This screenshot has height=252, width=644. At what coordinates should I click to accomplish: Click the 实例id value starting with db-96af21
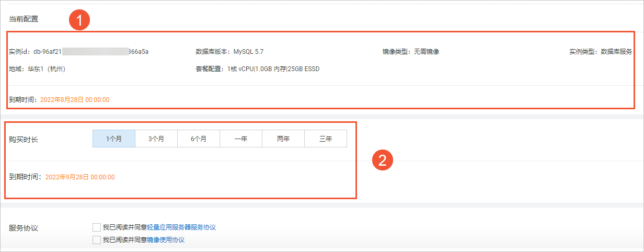(95, 52)
